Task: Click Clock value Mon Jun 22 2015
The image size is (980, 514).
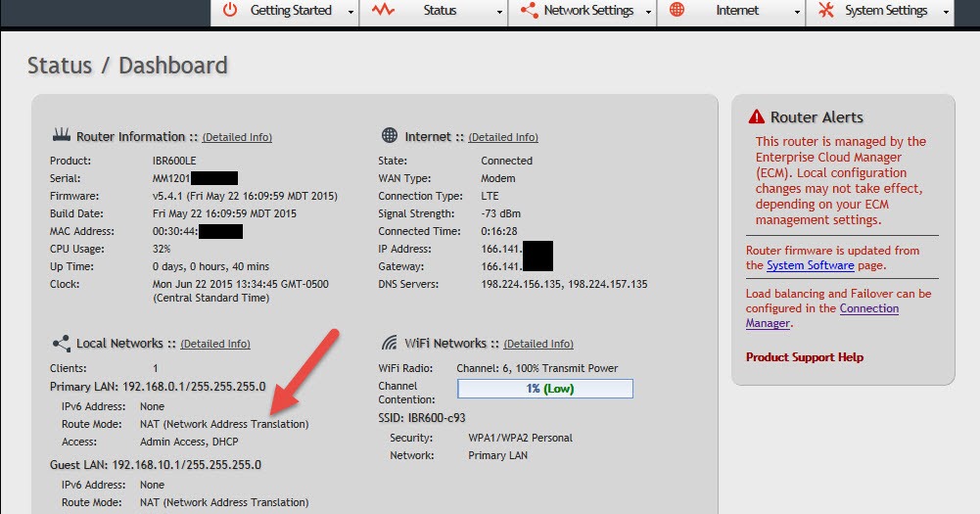Action: tap(241, 291)
